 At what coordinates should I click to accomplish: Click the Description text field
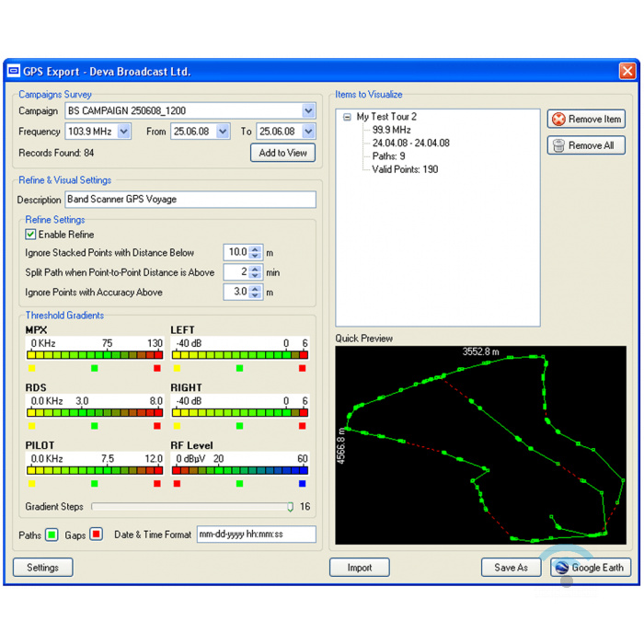point(190,200)
